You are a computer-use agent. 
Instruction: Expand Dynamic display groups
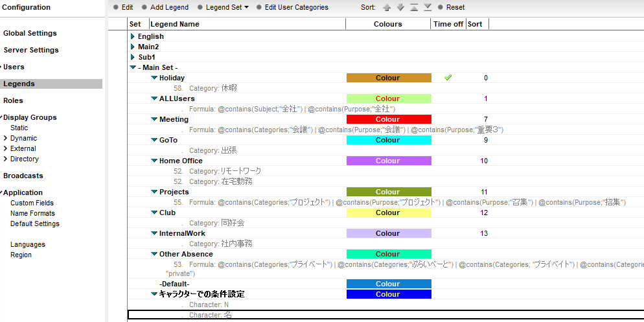[x=6, y=139]
